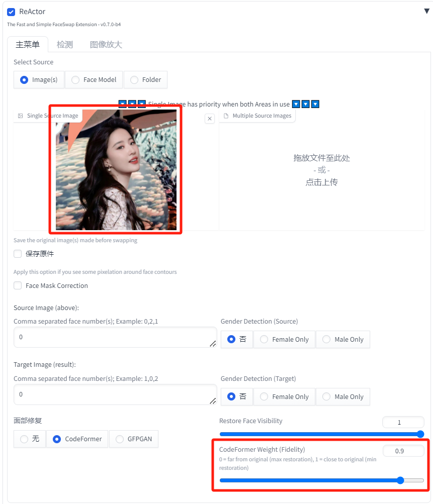Click 'Gender Detection (Source)' label
The image size is (433, 504).
coord(259,322)
